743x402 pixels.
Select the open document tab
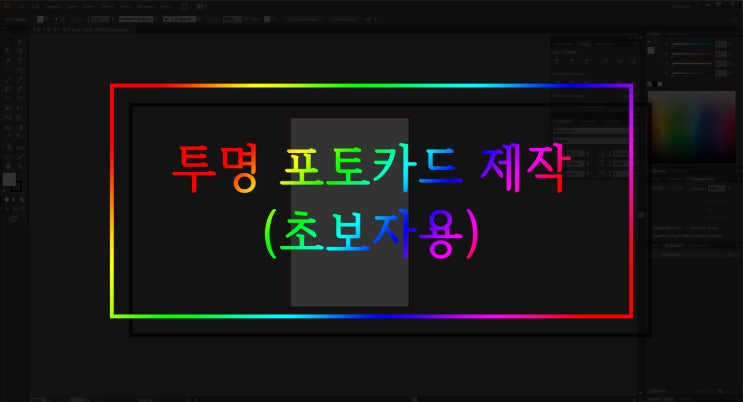83,30
